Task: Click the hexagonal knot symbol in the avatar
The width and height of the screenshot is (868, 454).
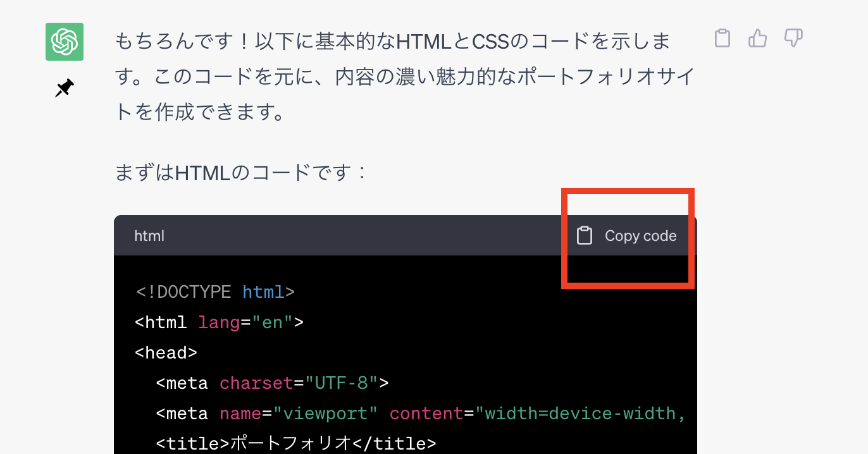Action: [x=63, y=41]
